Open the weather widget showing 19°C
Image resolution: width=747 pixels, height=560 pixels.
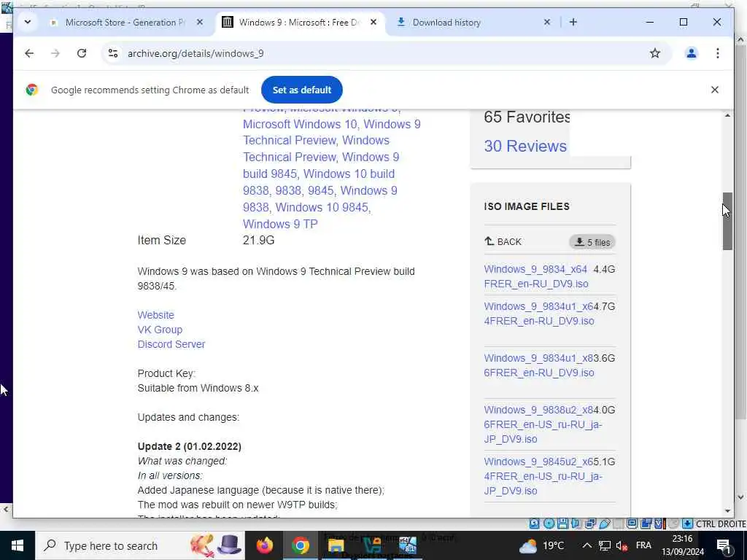543,545
